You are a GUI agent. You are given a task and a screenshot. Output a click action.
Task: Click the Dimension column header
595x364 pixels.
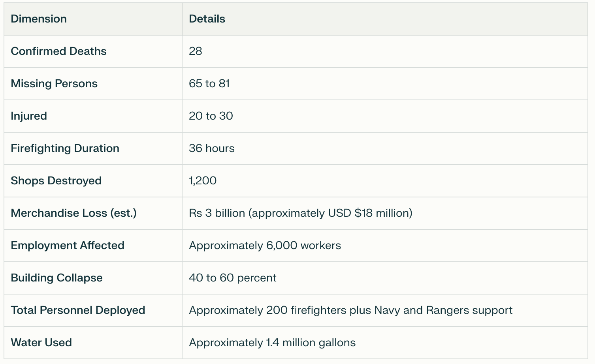(39, 19)
